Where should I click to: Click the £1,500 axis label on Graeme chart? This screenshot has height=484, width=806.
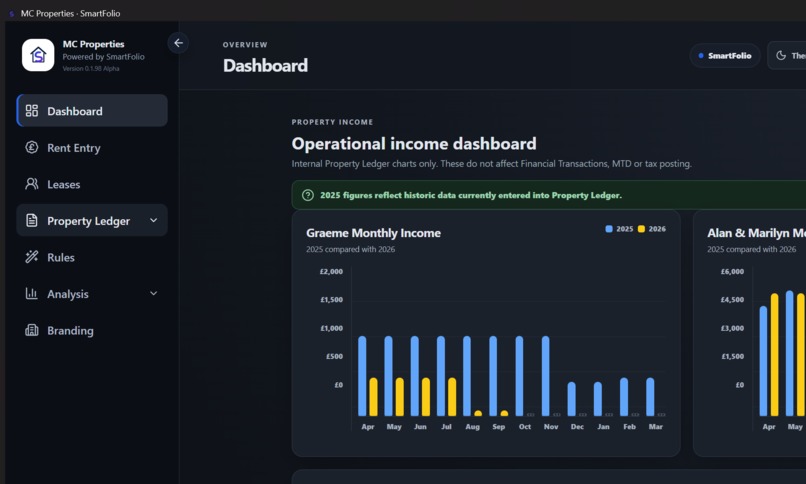coord(332,300)
